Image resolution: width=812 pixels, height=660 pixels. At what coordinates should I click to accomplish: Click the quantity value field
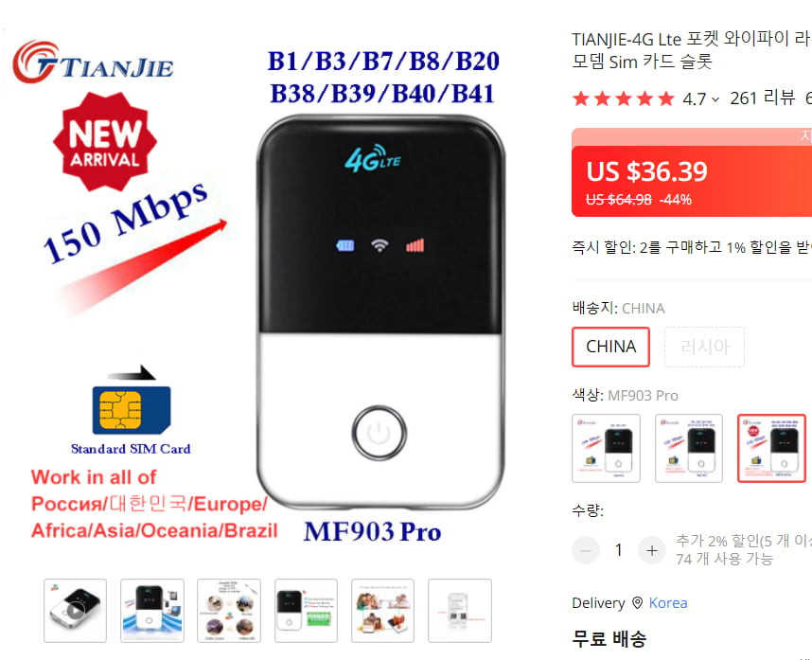[619, 550]
